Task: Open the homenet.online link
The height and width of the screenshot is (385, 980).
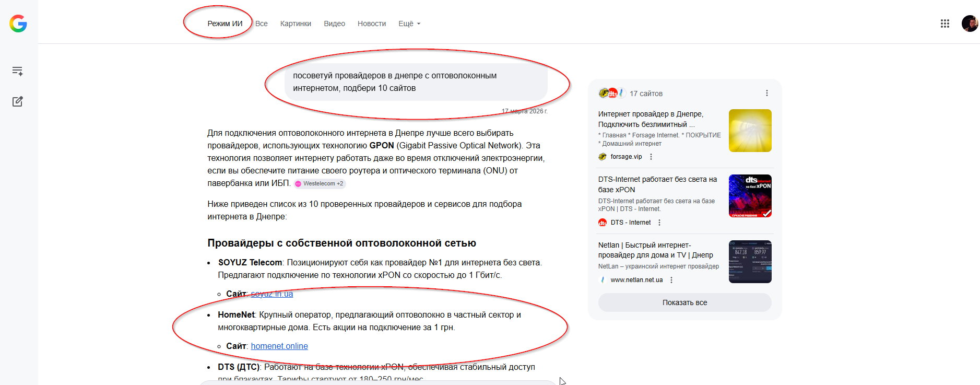Action: click(279, 346)
